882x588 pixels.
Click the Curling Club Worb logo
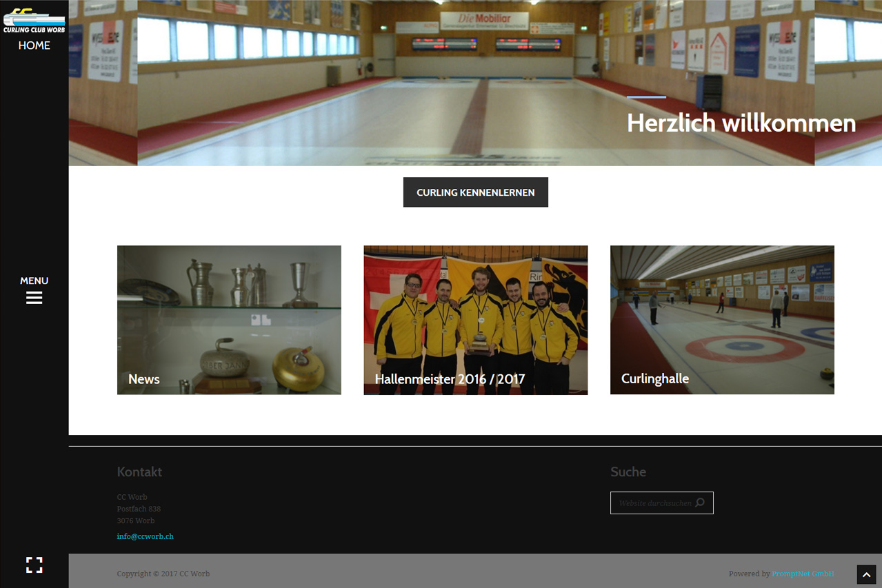pos(34,20)
